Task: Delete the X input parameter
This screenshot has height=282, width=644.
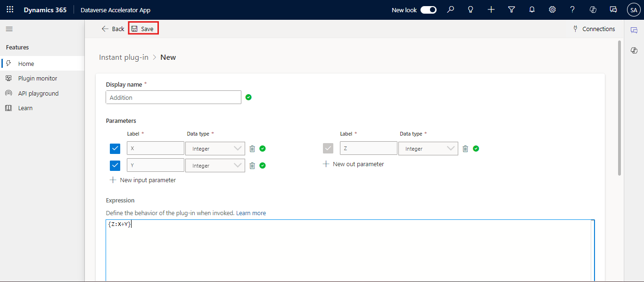Action: (252, 148)
